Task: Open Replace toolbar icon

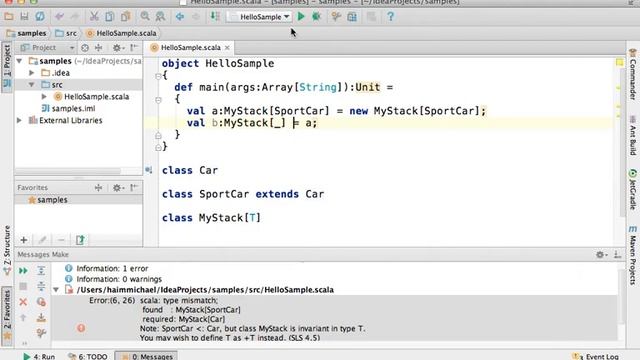Action: point(160,17)
